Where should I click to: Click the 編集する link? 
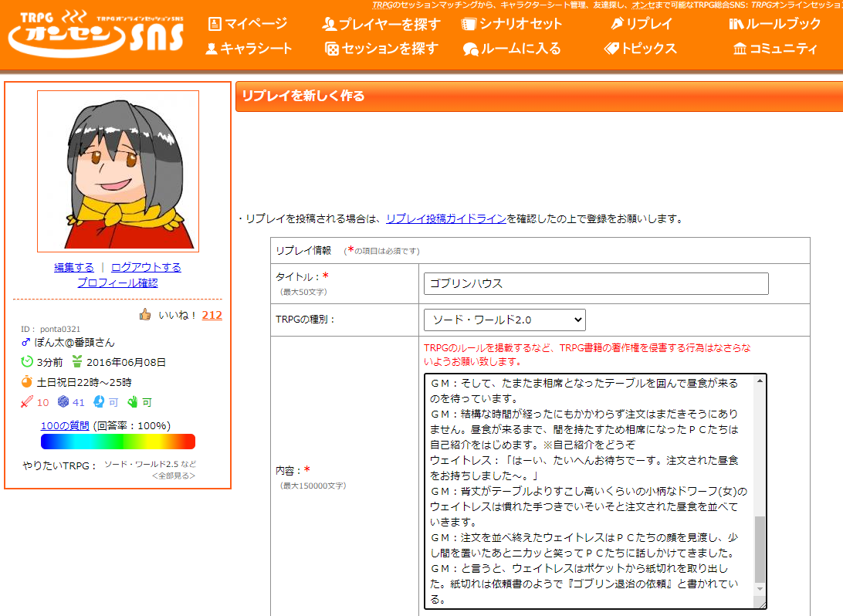[73, 267]
